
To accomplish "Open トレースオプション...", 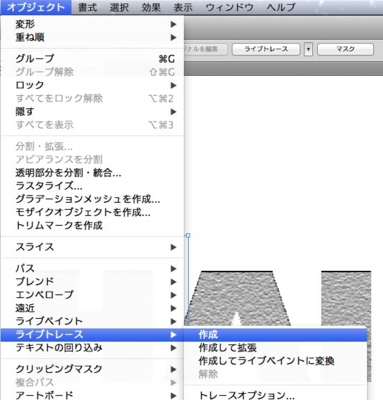I will pos(275,395).
